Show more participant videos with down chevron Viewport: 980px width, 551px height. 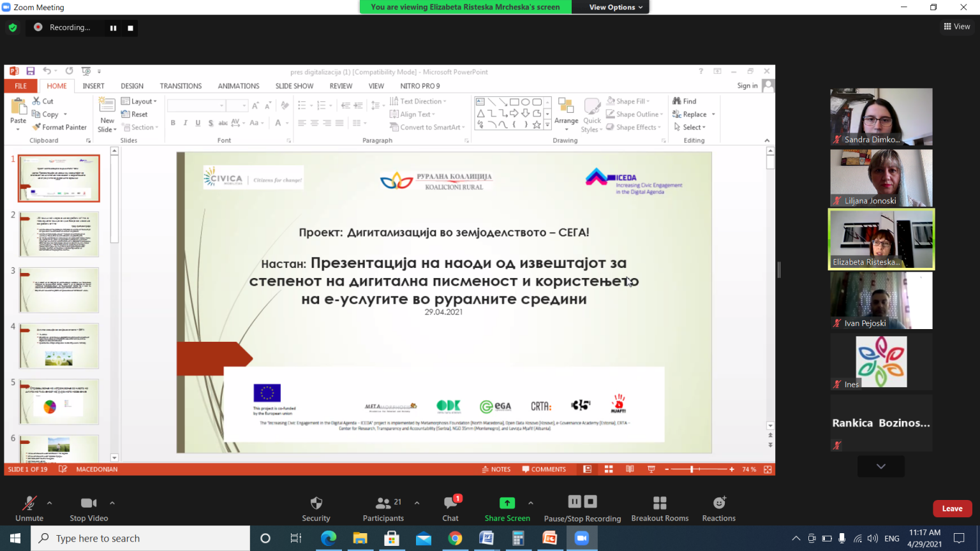880,466
